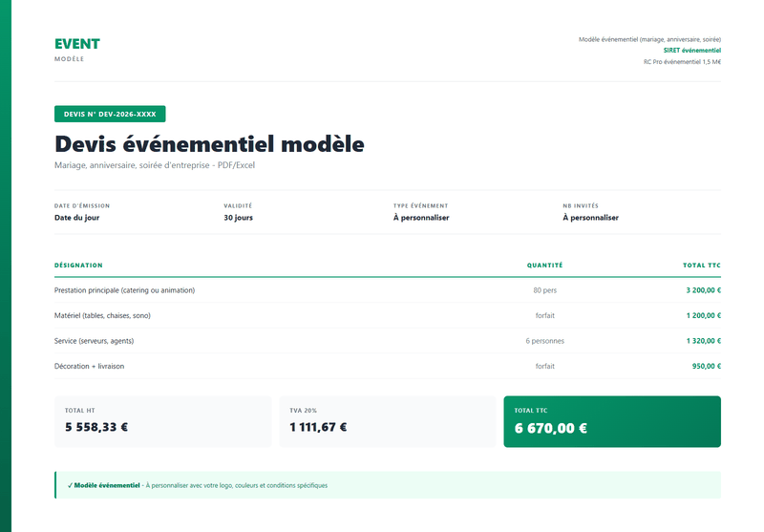The height and width of the screenshot is (532, 764).
Task: Click the DATE D'ÉMISSION label
Action: pos(82,205)
